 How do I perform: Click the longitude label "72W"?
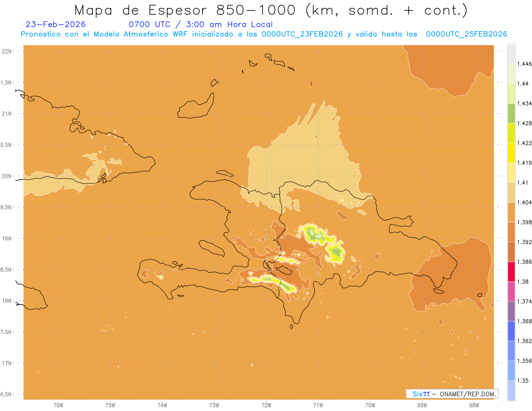point(266,405)
